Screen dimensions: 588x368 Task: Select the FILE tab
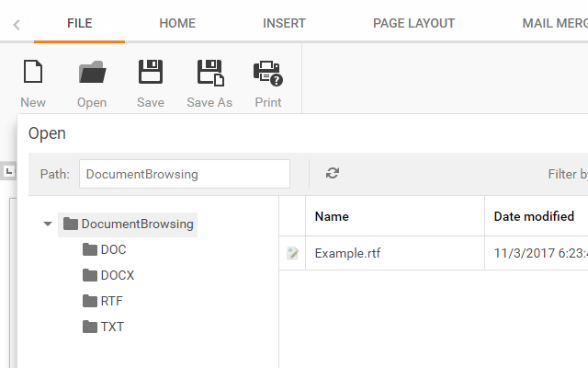(80, 23)
